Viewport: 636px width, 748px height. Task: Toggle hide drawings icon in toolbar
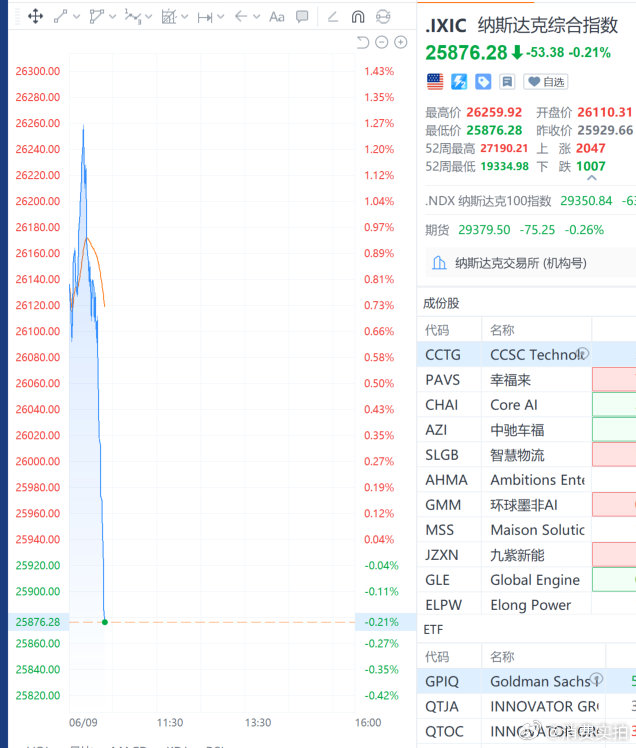click(383, 17)
